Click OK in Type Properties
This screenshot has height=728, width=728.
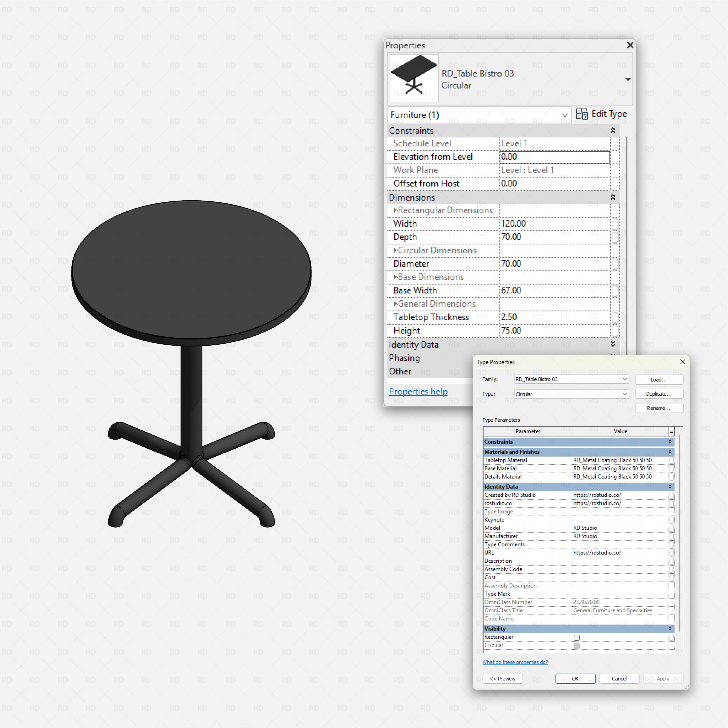[575, 679]
